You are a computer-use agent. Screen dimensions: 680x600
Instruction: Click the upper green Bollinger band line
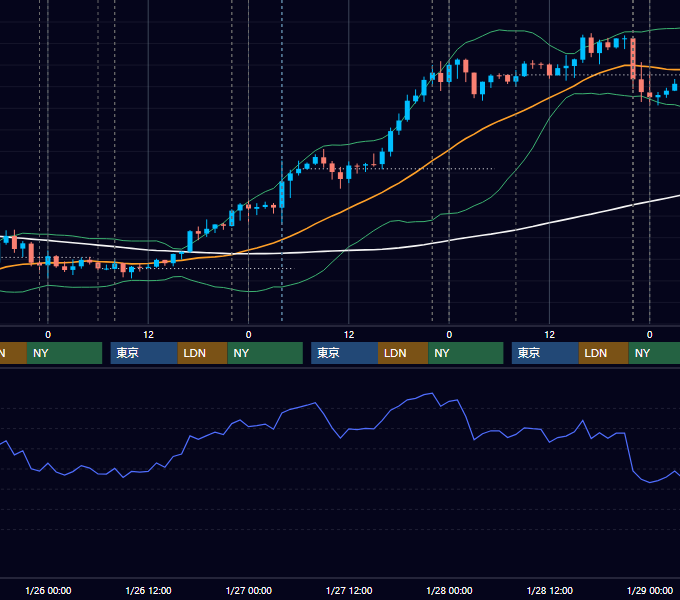(347, 144)
